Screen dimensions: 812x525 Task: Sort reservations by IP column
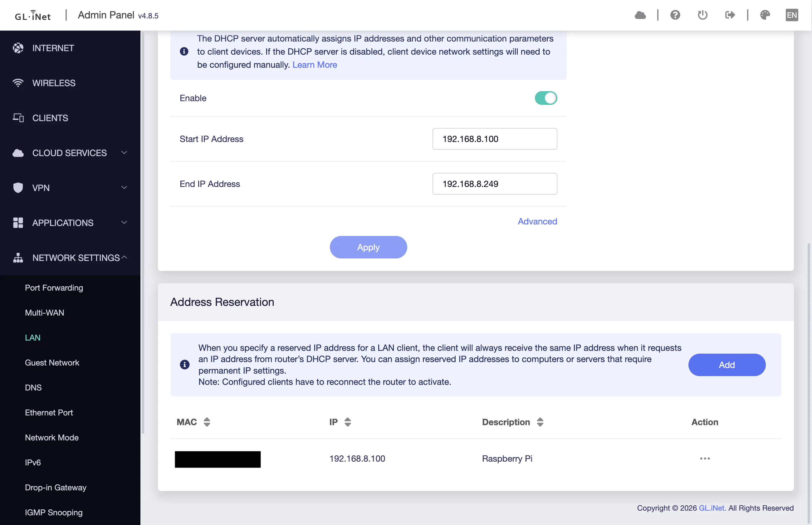tap(348, 422)
